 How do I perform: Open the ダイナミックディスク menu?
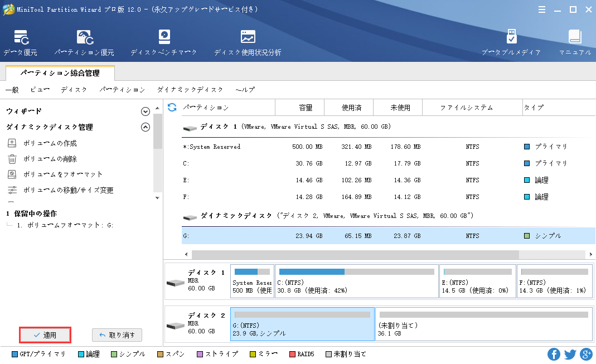[x=190, y=90]
